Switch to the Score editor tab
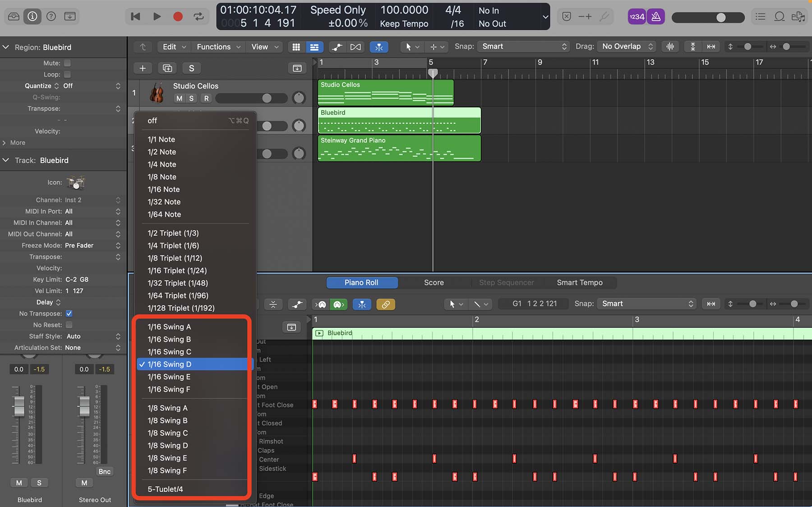 (x=434, y=282)
